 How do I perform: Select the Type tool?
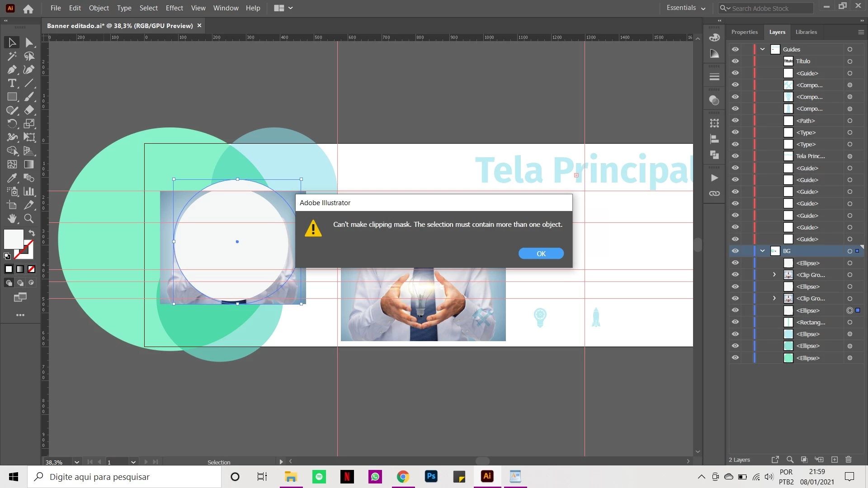pos(12,83)
